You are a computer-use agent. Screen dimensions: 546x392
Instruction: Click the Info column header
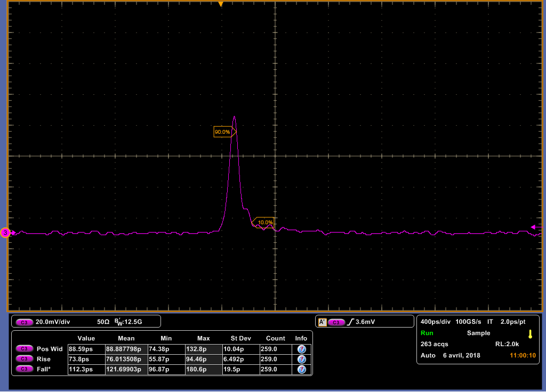tap(301, 338)
